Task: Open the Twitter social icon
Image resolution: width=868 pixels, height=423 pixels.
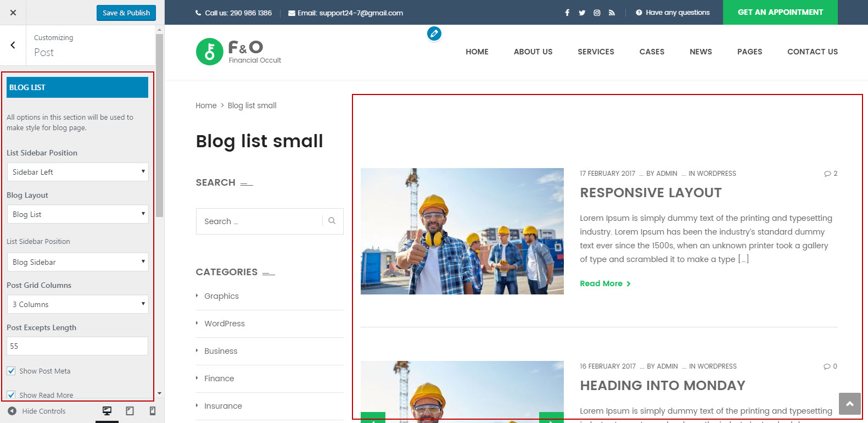Action: pyautogui.click(x=582, y=13)
